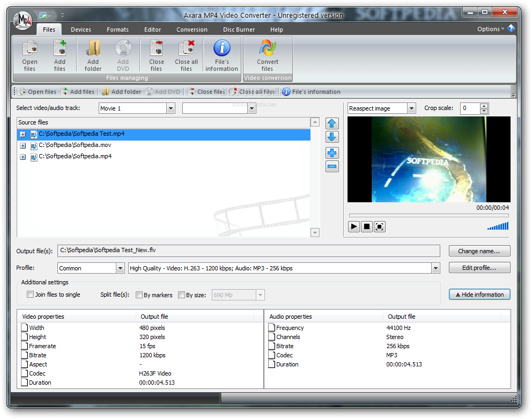Click File's information in quick toolbar
532x419 pixels.
coord(311,92)
